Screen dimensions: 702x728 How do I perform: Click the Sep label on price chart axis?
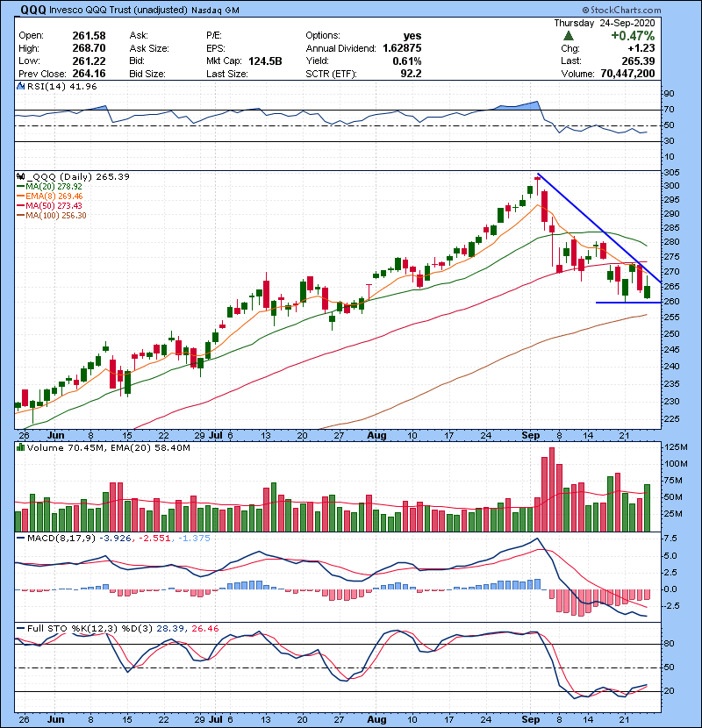[531, 436]
